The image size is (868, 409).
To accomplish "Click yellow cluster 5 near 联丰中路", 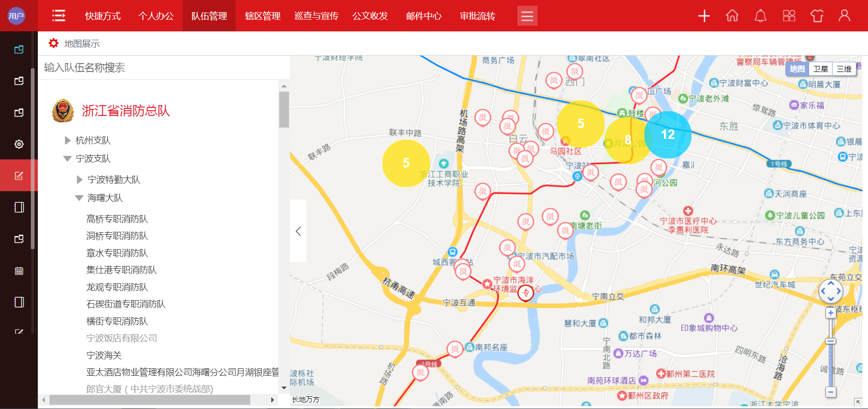I will [x=406, y=163].
